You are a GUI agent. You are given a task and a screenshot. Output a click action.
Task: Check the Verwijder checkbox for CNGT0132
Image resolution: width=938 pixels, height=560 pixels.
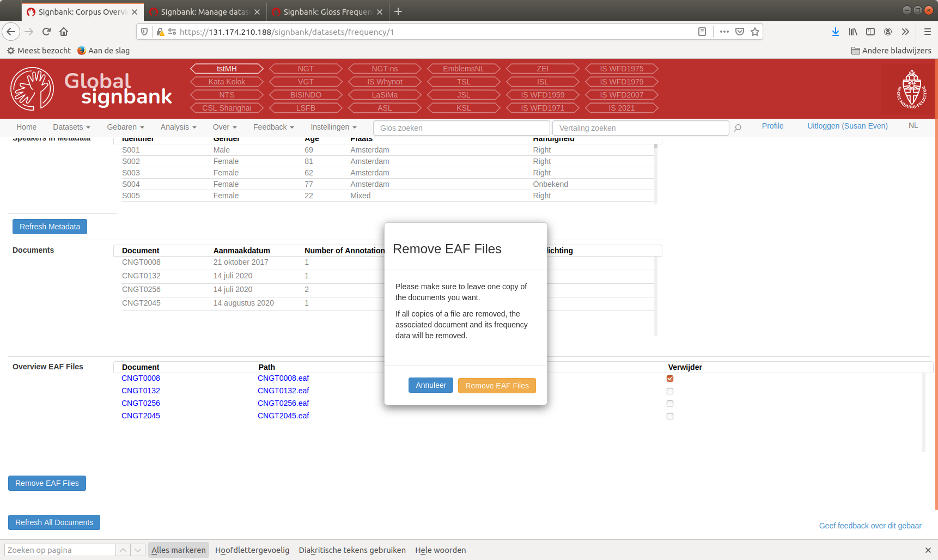point(669,391)
